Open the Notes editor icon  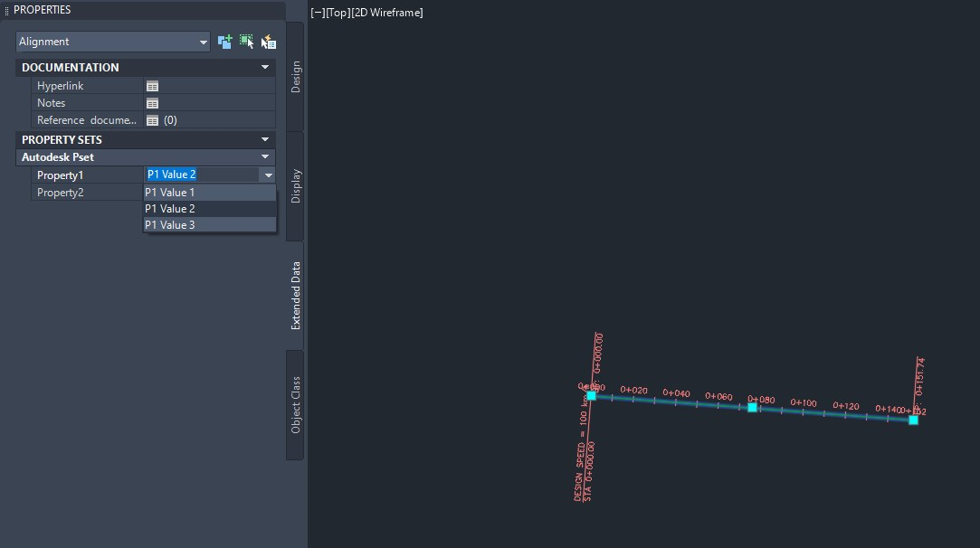(x=152, y=102)
